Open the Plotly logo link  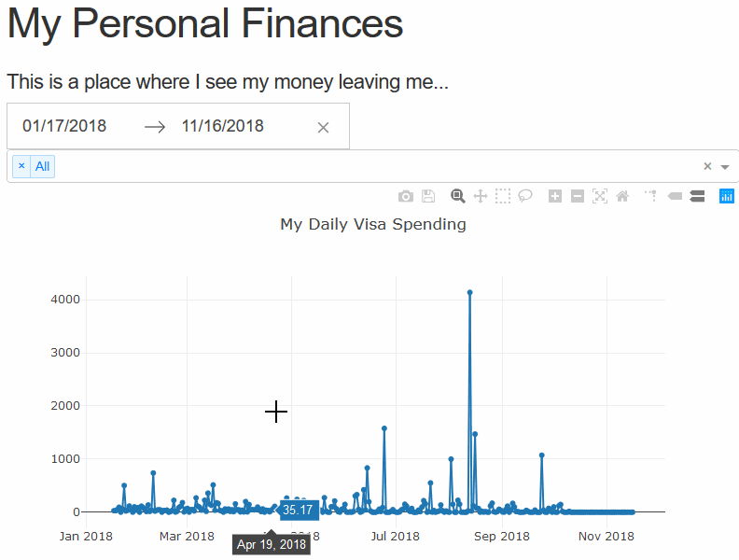point(727,196)
